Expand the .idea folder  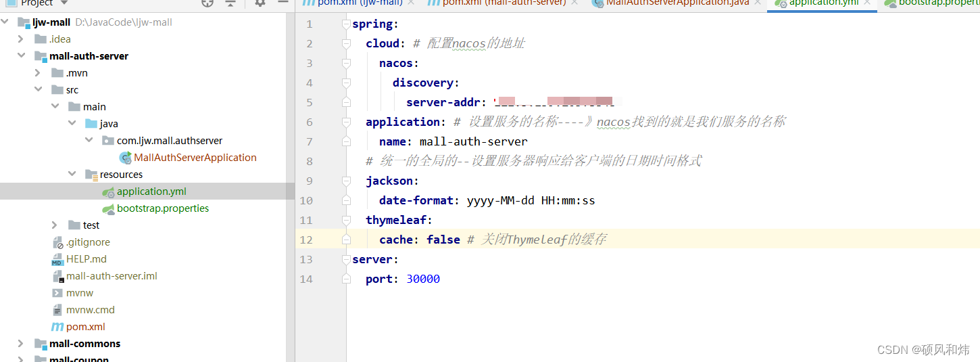tap(21, 39)
